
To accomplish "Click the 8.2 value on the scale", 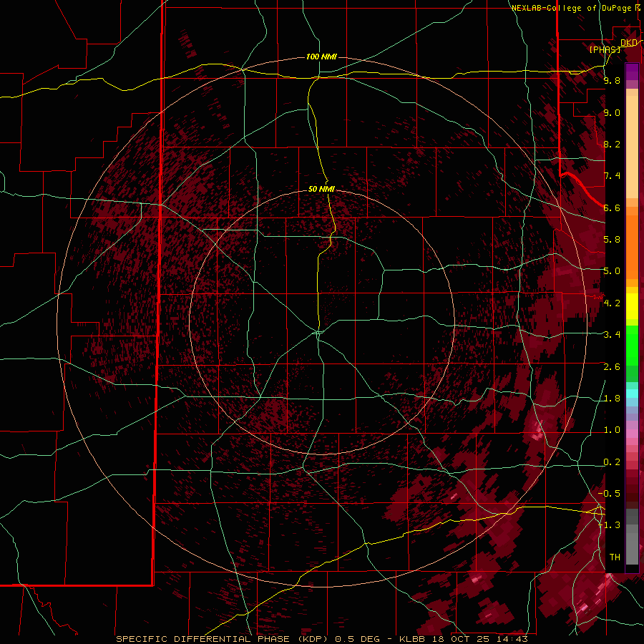I will click(612, 144).
